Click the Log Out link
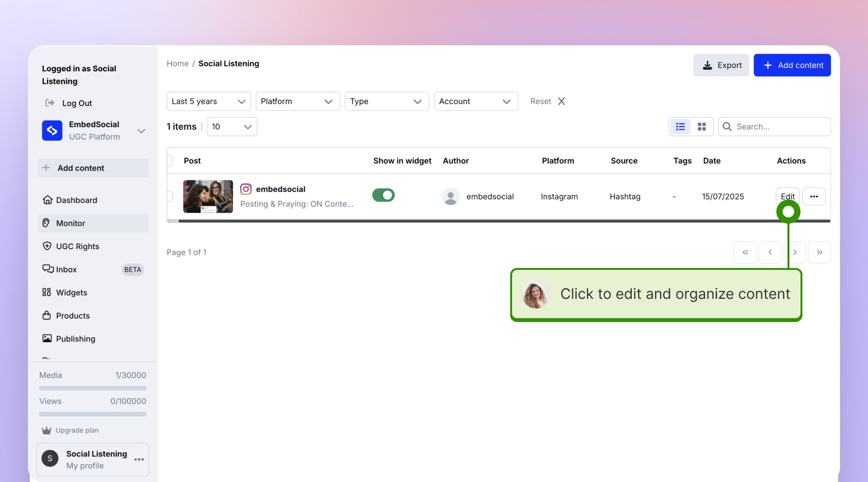The height and width of the screenshot is (482, 868). [x=77, y=103]
